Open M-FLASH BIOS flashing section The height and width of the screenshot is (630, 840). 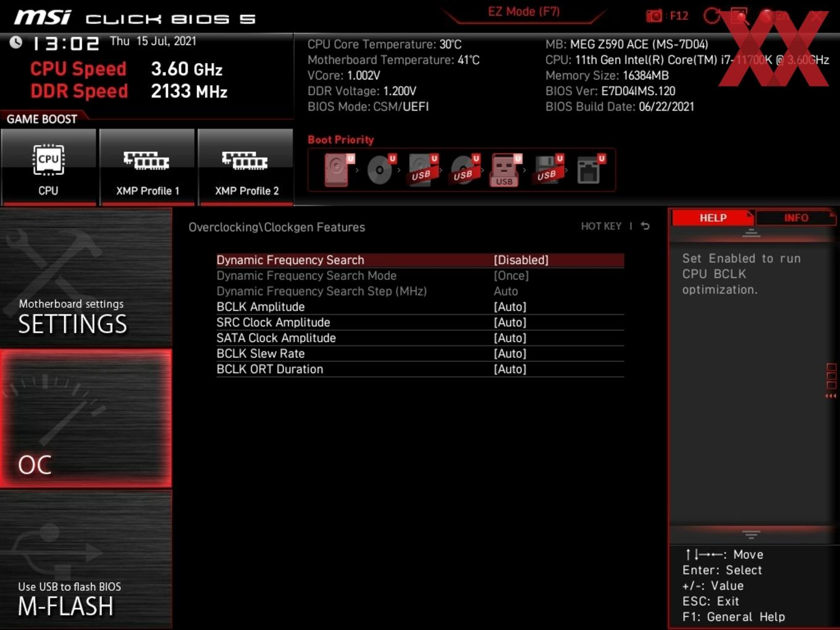86,560
